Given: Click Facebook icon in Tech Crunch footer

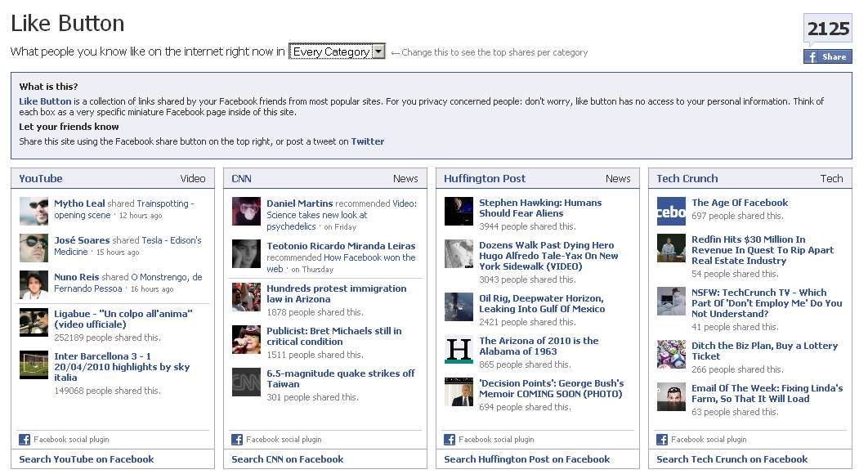Looking at the screenshot, I should tap(662, 440).
